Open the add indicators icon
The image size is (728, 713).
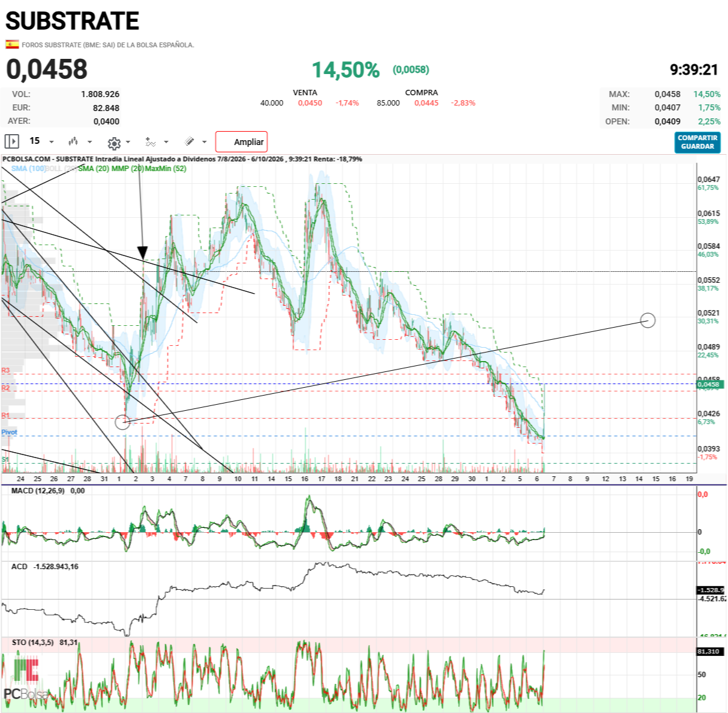pos(150,142)
